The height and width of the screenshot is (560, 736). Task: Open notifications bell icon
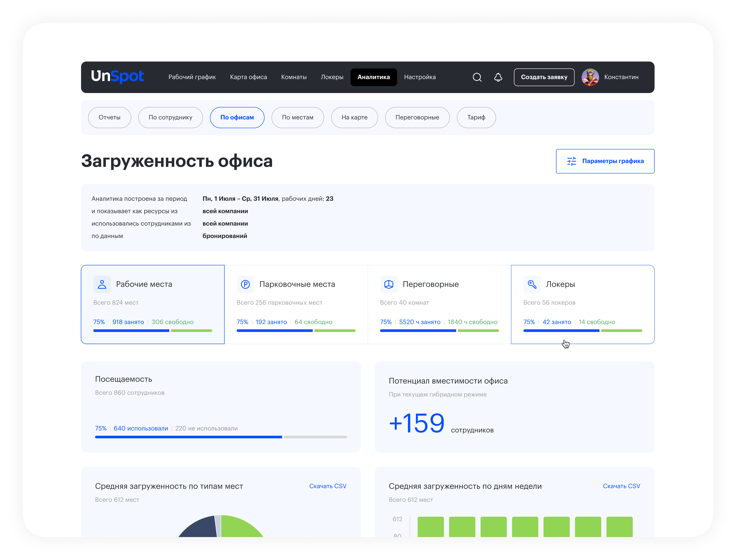(498, 77)
